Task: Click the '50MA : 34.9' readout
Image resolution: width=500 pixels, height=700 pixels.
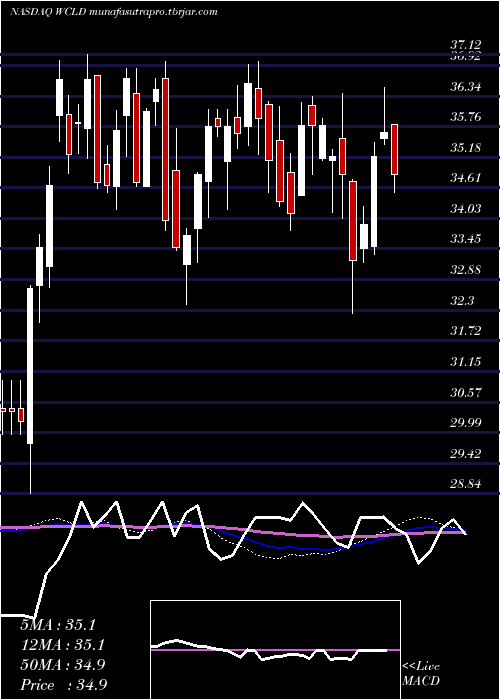Action: [x=62, y=665]
